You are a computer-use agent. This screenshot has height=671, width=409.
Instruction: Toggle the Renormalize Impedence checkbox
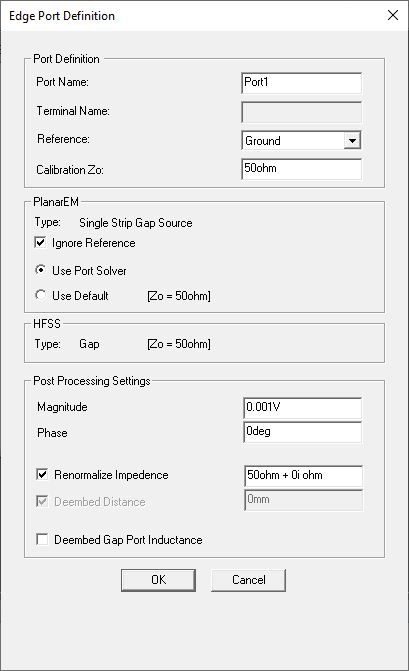pos(42,474)
